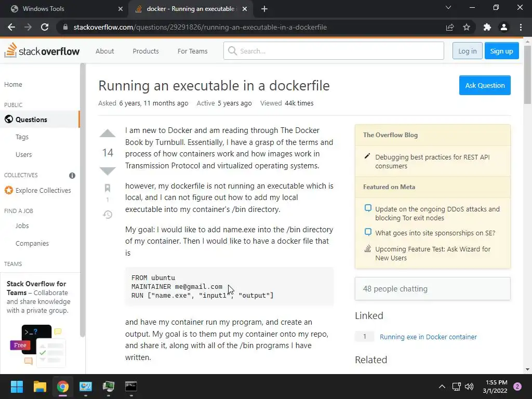Select Questions in the left sidebar

click(x=39, y=119)
